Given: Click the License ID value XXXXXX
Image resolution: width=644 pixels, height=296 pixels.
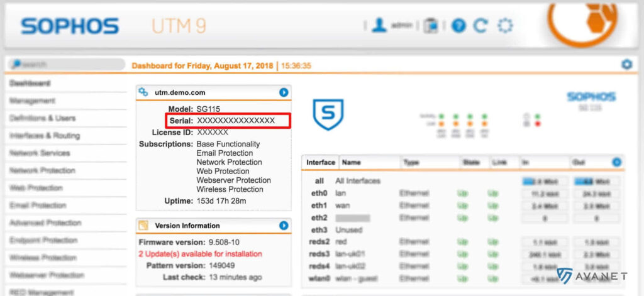Looking at the screenshot, I should [213, 133].
